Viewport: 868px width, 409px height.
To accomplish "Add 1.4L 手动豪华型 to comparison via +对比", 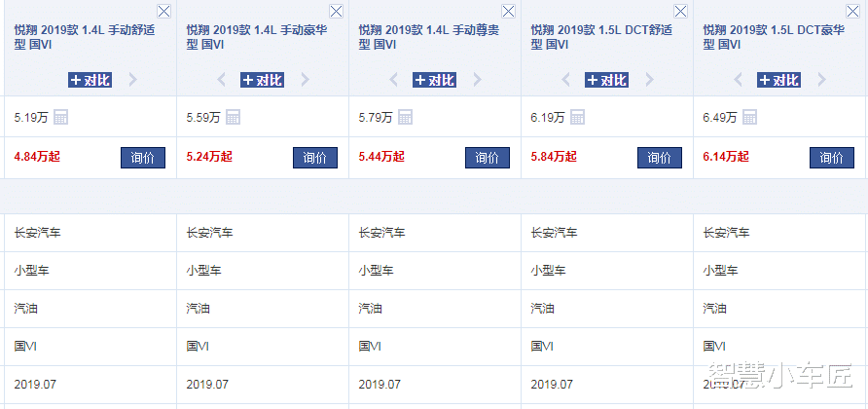I will (263, 80).
